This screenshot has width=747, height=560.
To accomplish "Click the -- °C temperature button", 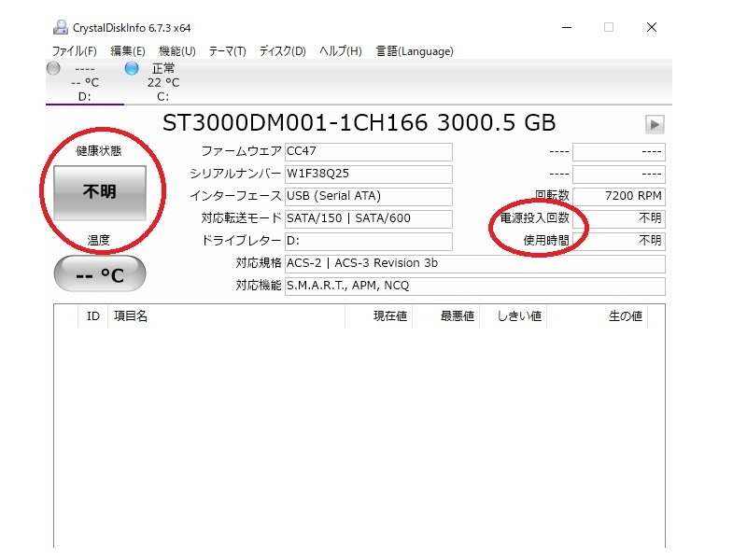I will (100, 273).
